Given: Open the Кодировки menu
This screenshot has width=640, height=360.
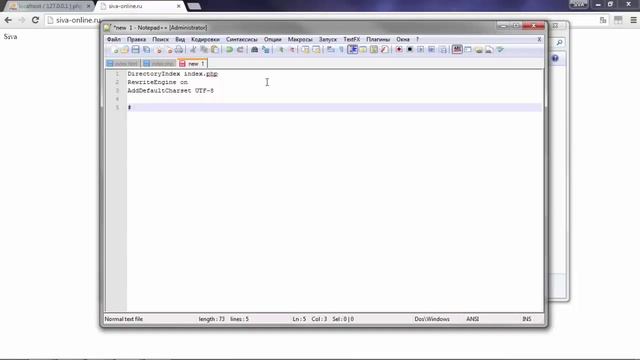Looking at the screenshot, I should 205,39.
